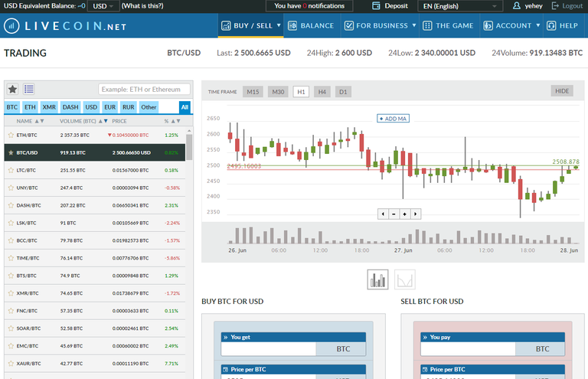Open the EN (English) language selector

(x=459, y=6)
